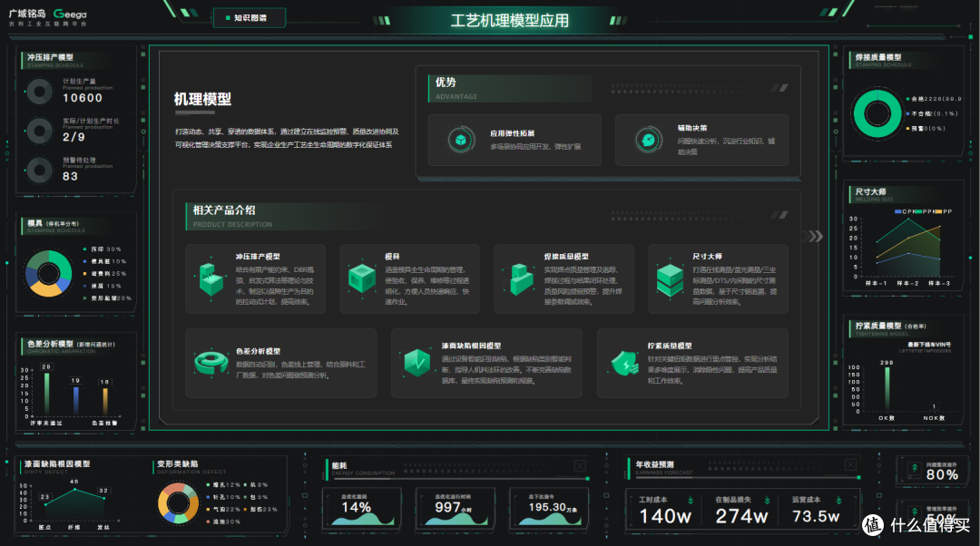Click the 工艺机理模型应用 title
This screenshot has width=980, height=546.
pos(510,21)
